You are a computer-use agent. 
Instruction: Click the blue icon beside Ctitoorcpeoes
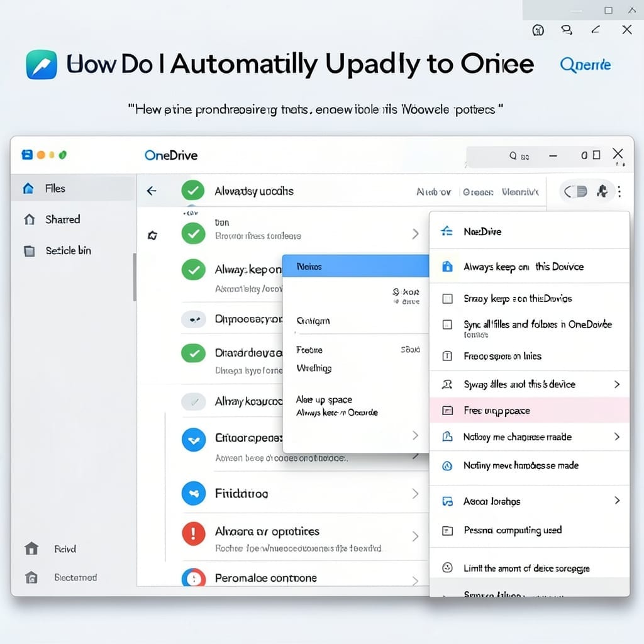pos(194,440)
